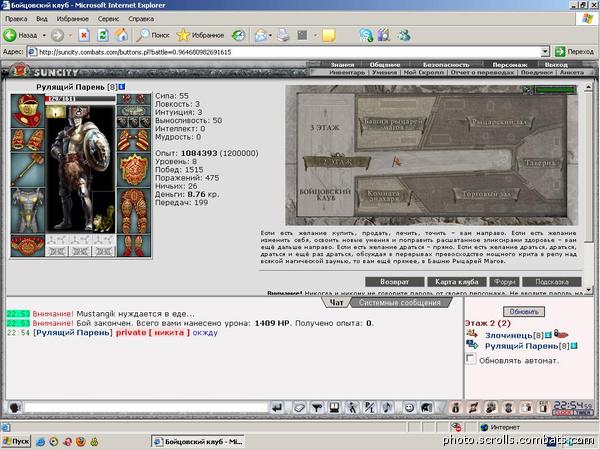Open the Mail envelope toolbar icon
The height and width of the screenshot is (450, 600).
click(x=261, y=36)
